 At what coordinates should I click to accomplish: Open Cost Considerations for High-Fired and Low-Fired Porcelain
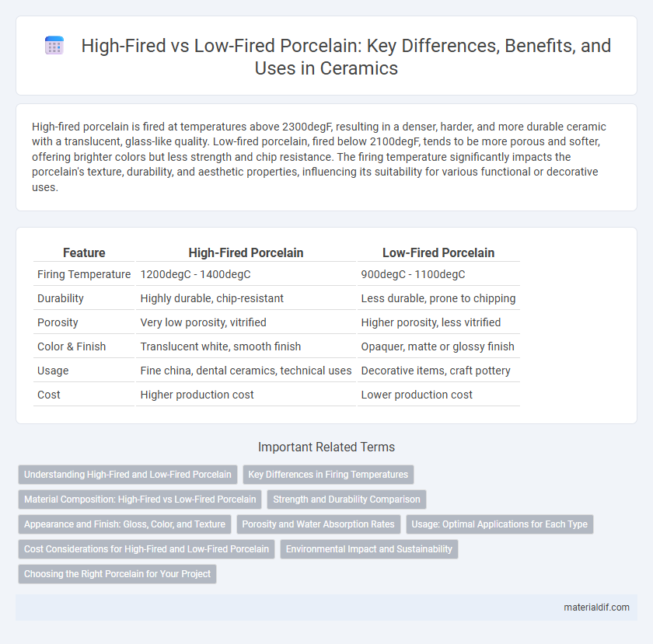point(146,549)
